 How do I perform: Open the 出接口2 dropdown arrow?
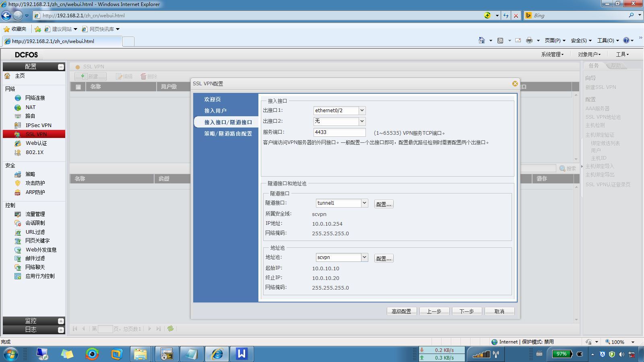(362, 121)
